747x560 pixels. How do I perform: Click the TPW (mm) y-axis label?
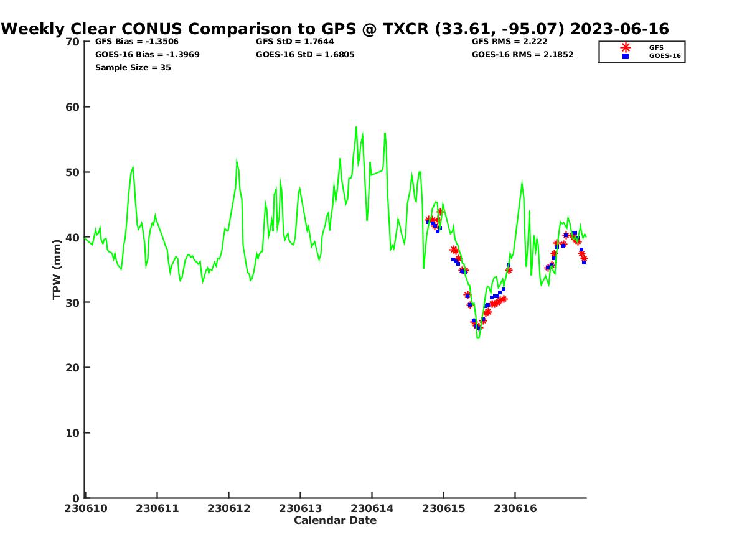57,269
